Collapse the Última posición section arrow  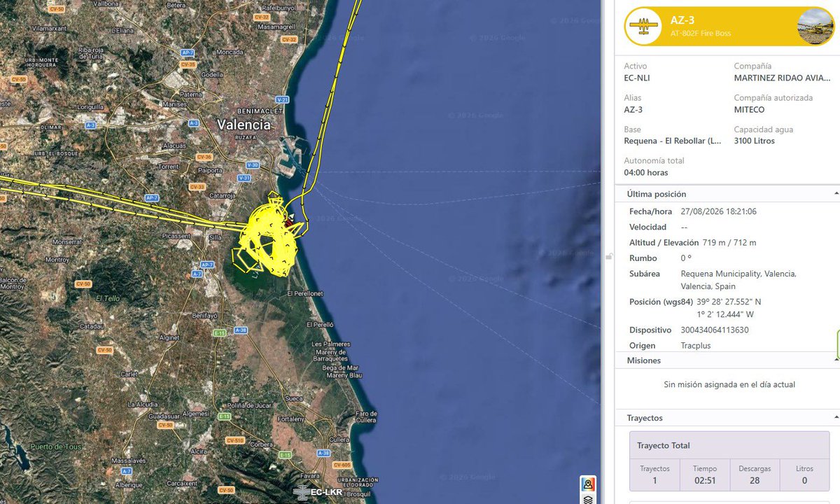click(x=836, y=194)
